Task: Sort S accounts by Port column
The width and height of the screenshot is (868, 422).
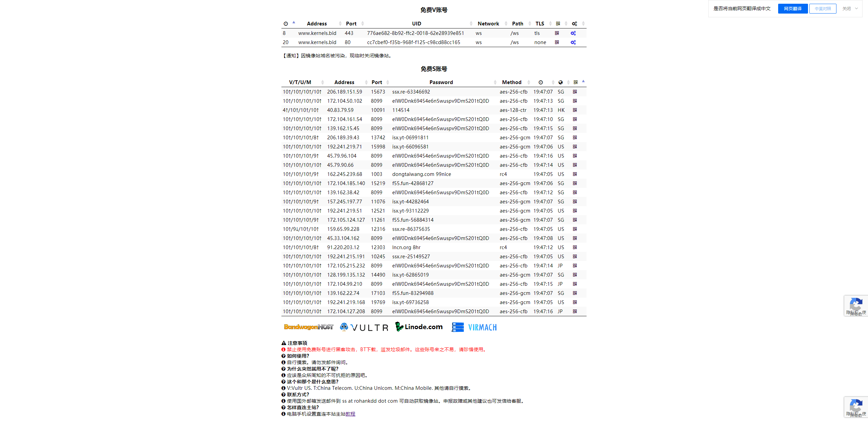Action: (377, 82)
